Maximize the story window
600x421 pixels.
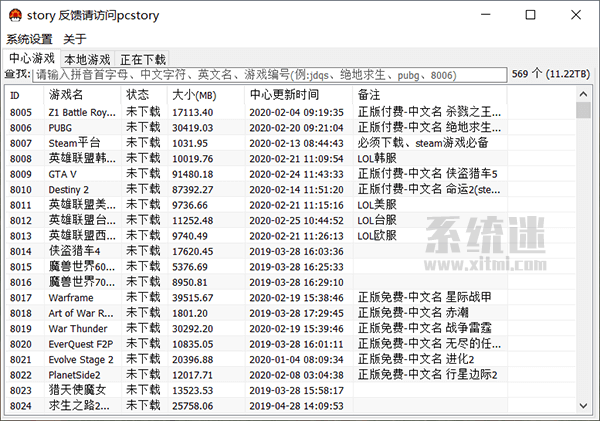[530, 15]
